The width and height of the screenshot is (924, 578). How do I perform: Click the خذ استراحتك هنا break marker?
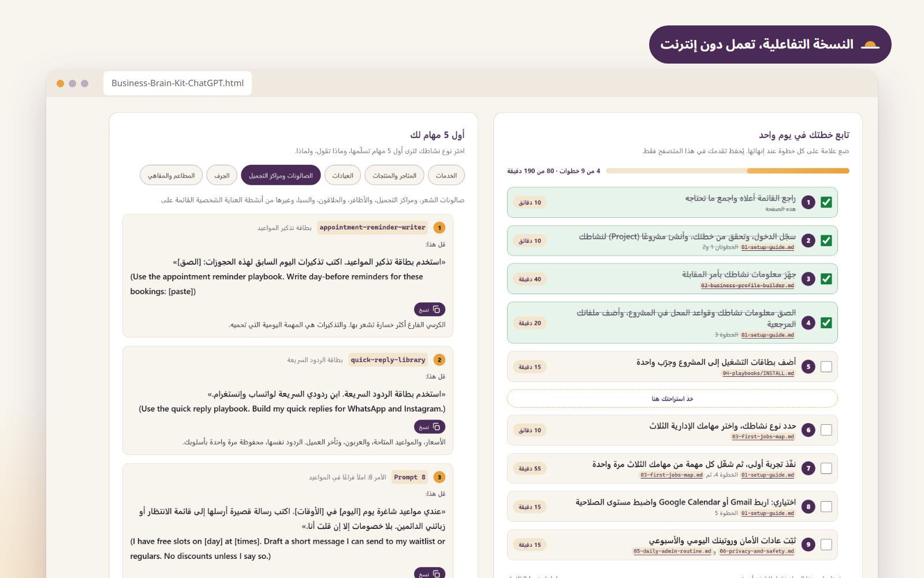click(672, 398)
